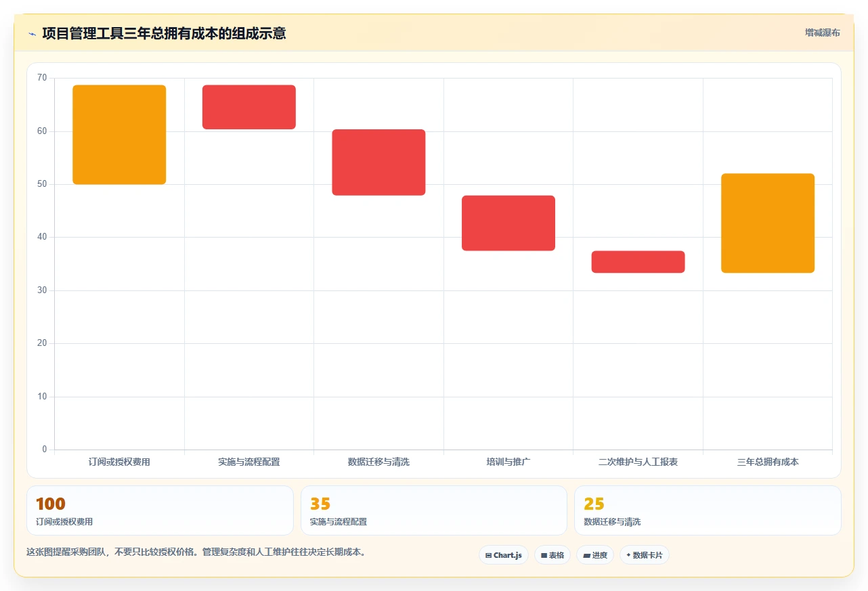Click the 100 订阅或授权费用 data card
Viewport: 868px width, 591px height.
pos(160,510)
